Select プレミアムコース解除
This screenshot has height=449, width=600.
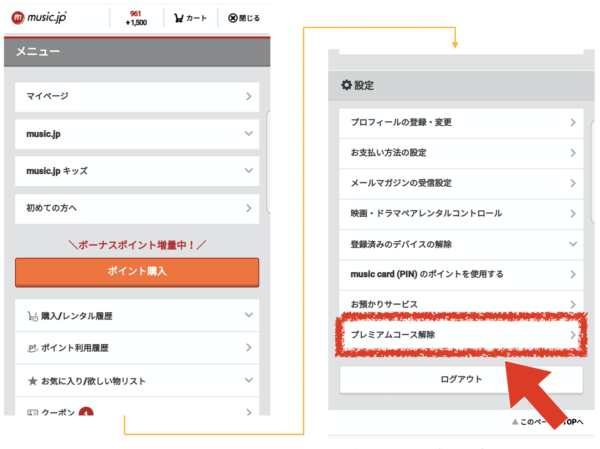pyautogui.click(x=461, y=335)
